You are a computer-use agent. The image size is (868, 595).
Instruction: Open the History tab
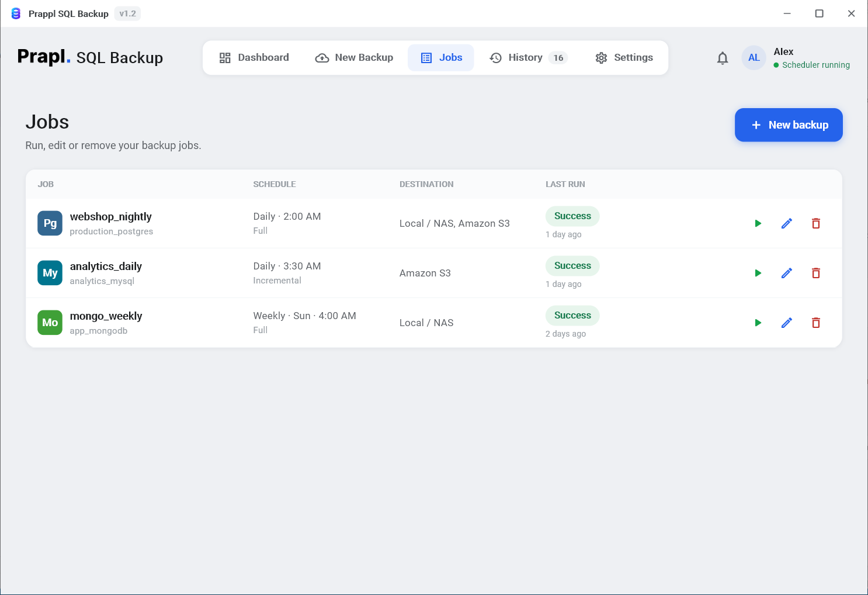click(528, 57)
